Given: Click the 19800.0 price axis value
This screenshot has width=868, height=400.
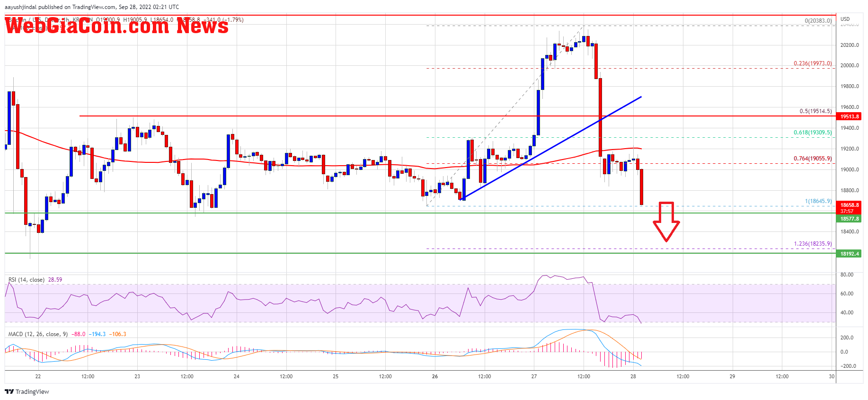Looking at the screenshot, I should pos(850,86).
